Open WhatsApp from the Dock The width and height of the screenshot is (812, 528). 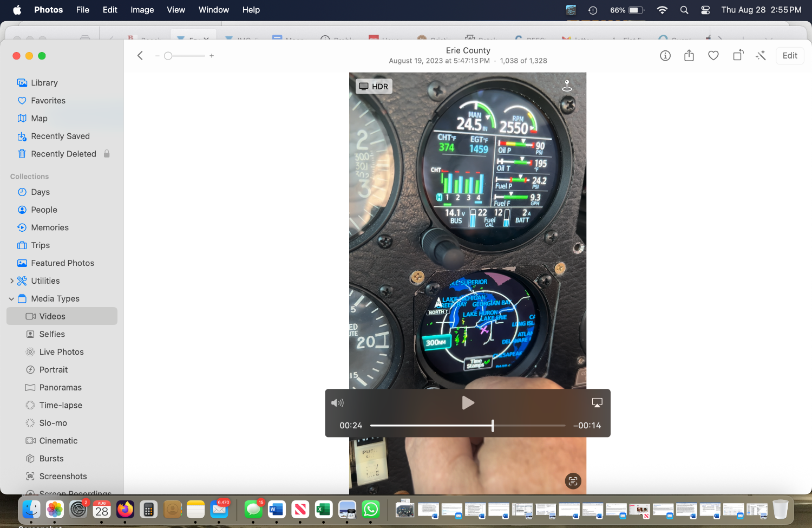371,510
